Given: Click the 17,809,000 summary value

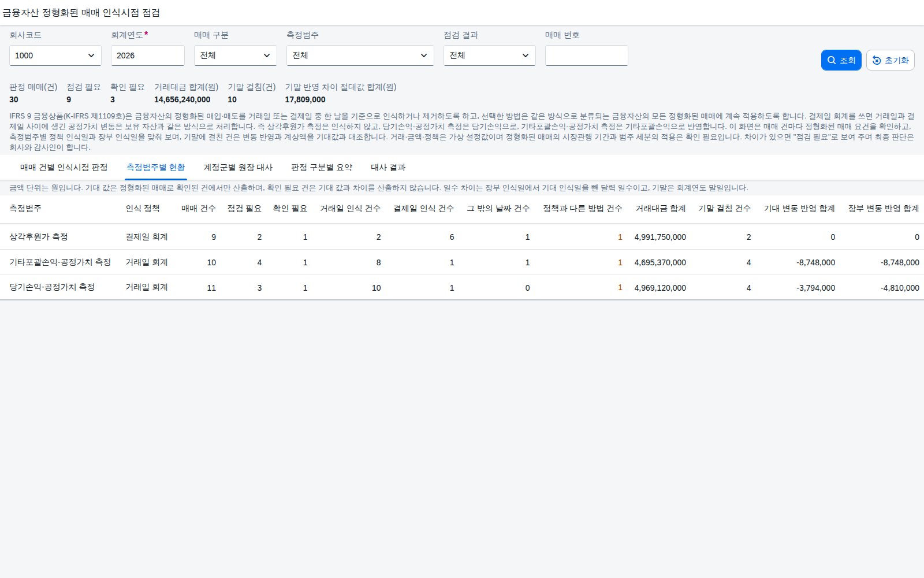Looking at the screenshot, I should coord(305,99).
